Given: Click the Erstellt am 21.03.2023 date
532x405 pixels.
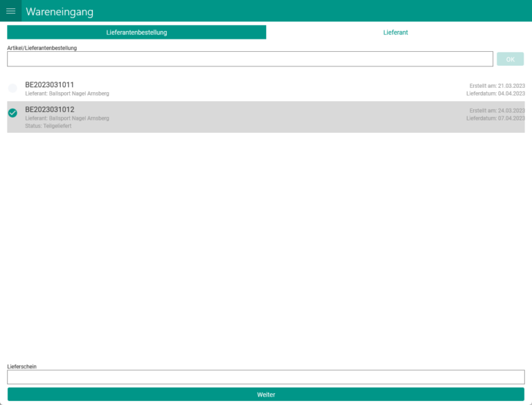Looking at the screenshot, I should pyautogui.click(x=497, y=86).
